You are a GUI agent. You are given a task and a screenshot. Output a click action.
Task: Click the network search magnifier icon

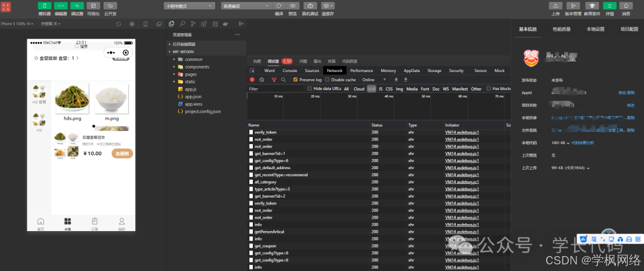(283, 80)
